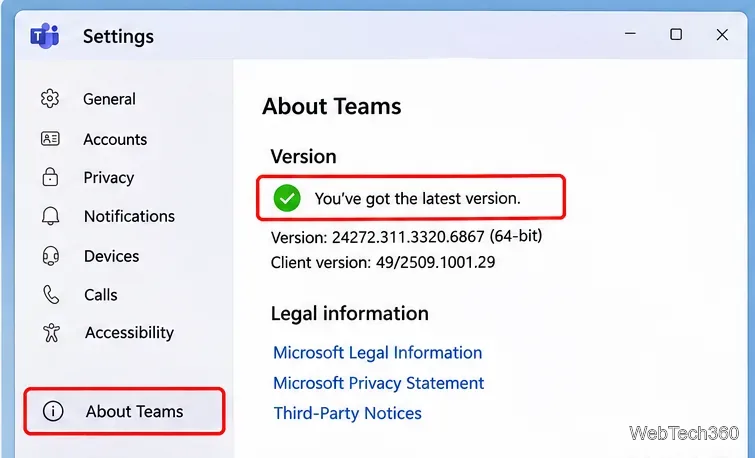Click the green checkmark status icon
Screen dimensions: 755x458
coord(287,198)
